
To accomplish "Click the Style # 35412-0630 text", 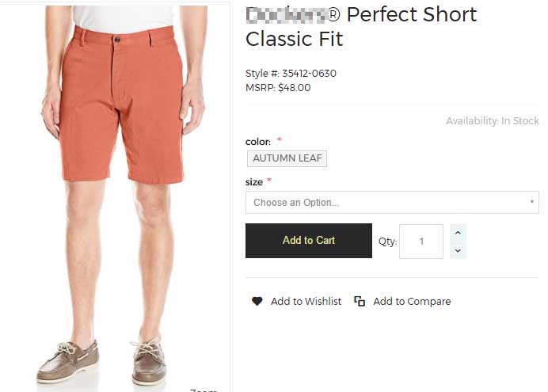I will coord(291,74).
